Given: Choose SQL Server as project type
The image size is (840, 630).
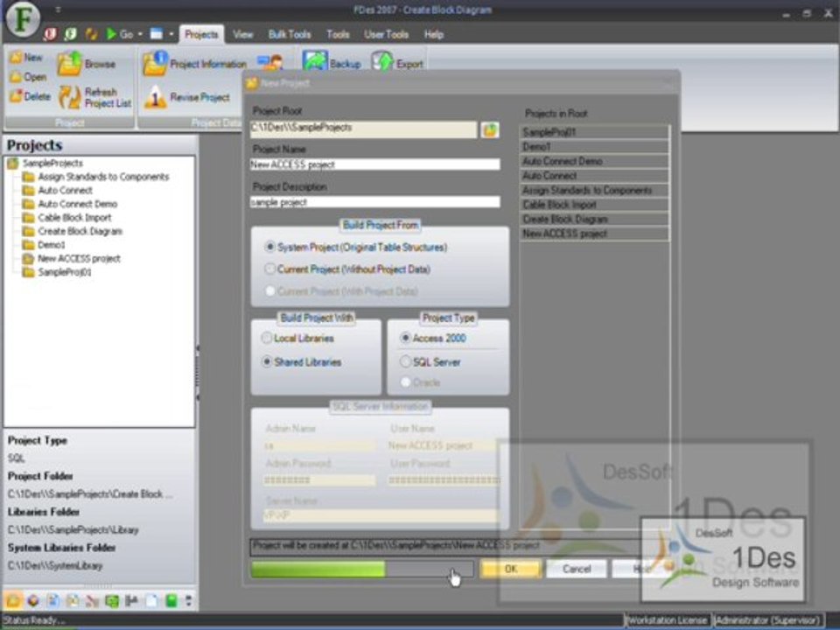Looking at the screenshot, I should coord(405,361).
